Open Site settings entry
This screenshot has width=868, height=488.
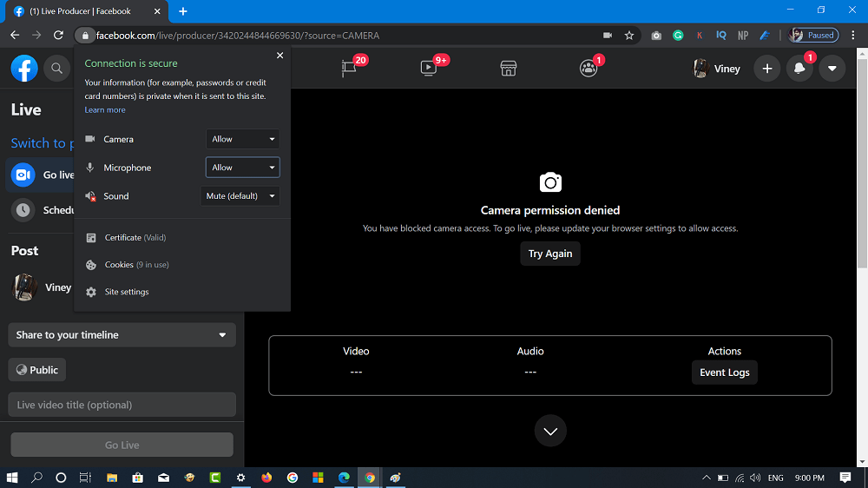click(x=127, y=292)
